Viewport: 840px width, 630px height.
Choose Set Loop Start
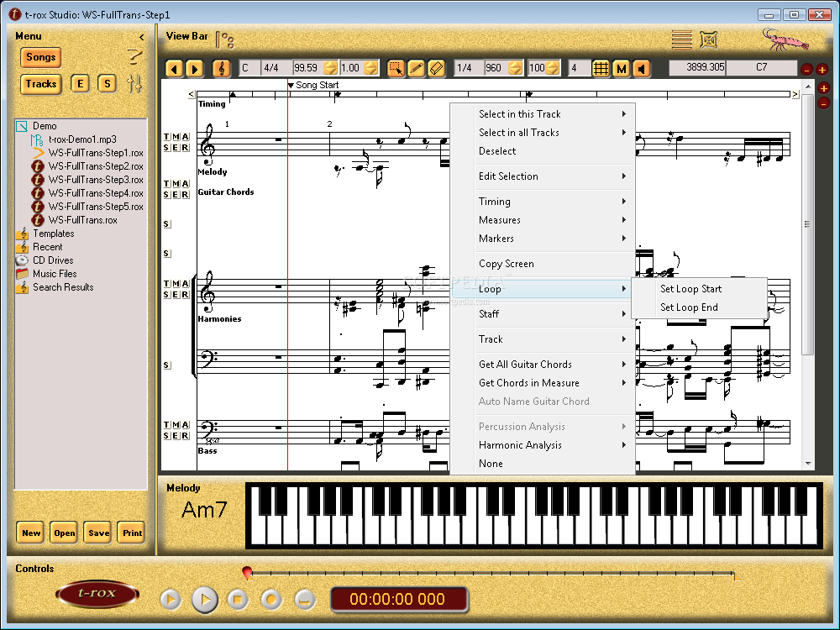click(699, 289)
